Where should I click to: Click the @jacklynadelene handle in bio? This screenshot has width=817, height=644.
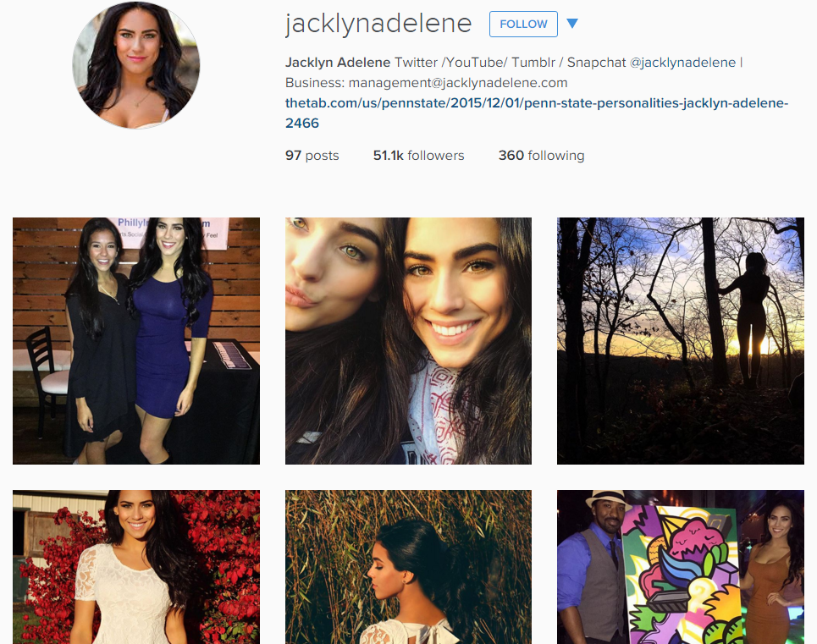click(x=682, y=63)
